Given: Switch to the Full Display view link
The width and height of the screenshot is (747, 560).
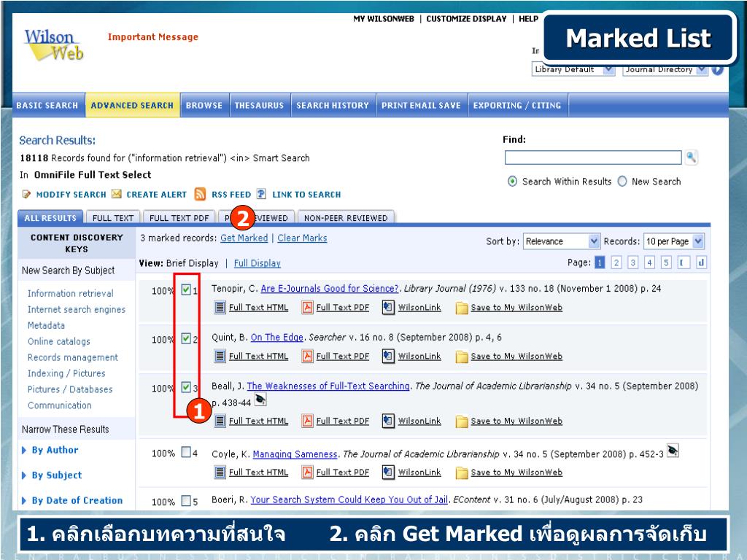Looking at the screenshot, I should point(258,262).
